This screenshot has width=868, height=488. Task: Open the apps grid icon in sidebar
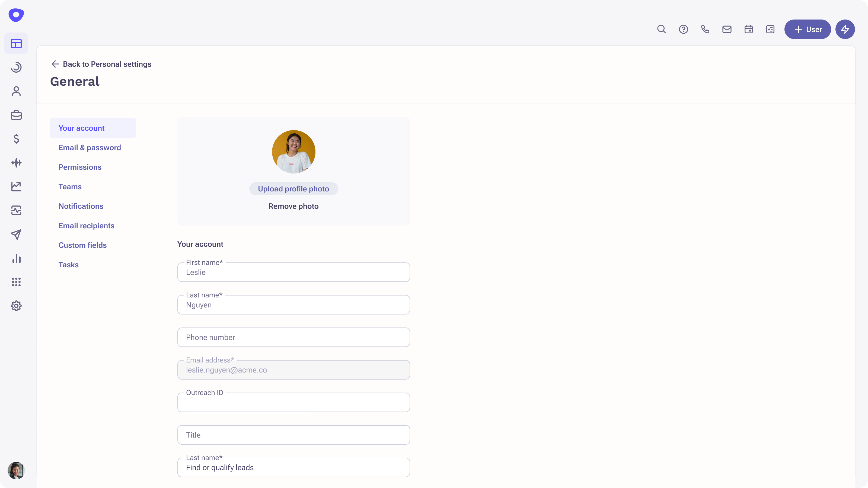[16, 282]
